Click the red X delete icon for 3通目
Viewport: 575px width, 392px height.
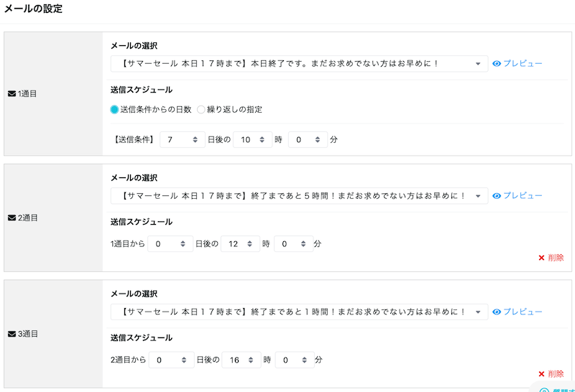541,374
